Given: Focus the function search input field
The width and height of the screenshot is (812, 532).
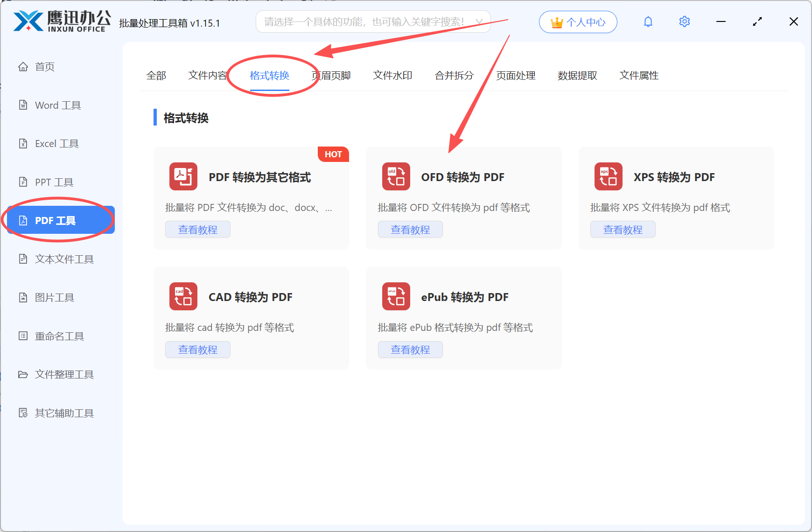Looking at the screenshot, I should (373, 22).
